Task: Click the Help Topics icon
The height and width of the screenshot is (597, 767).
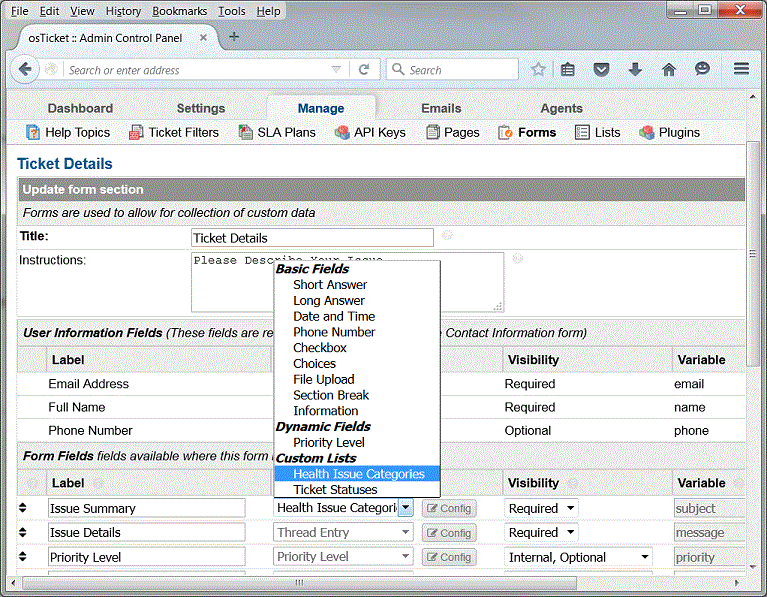Action: (33, 132)
